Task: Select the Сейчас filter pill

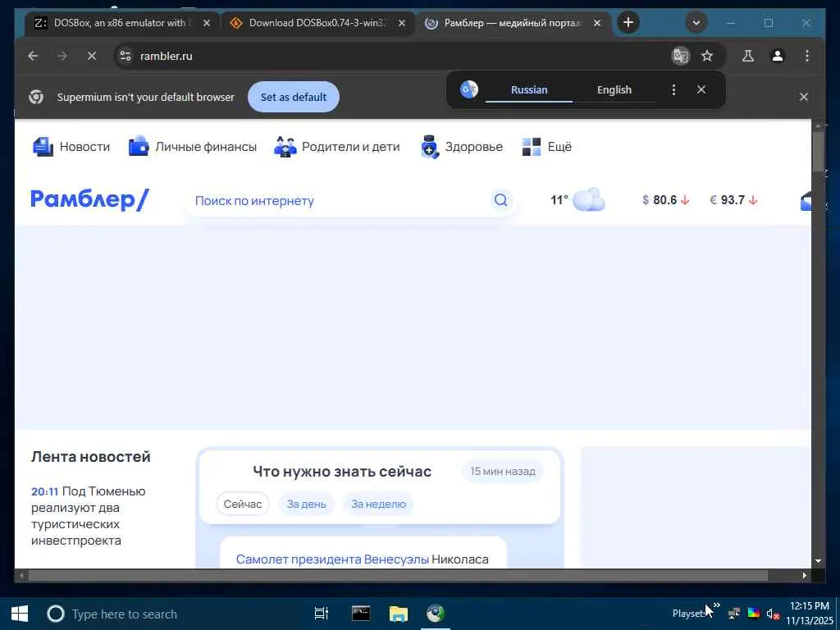Action: (243, 504)
